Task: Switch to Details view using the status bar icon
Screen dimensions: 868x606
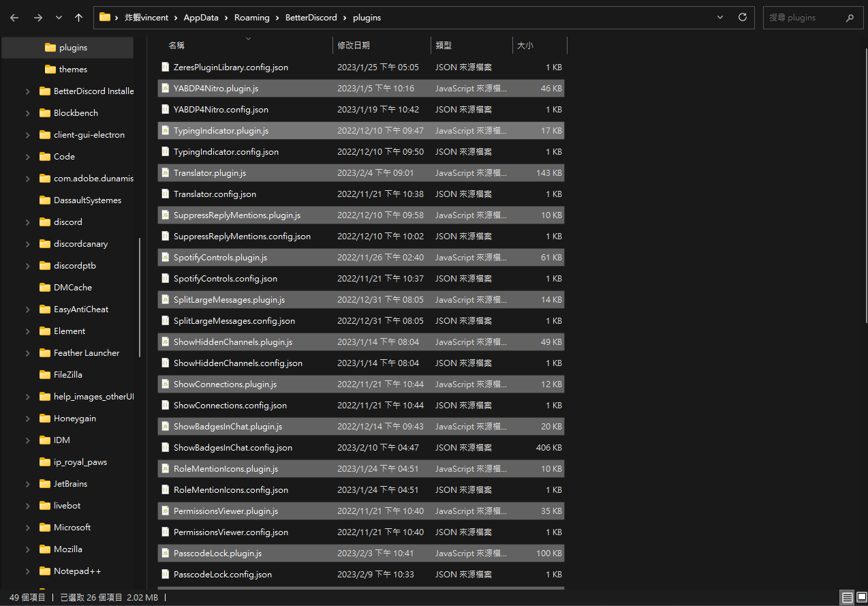Action: pyautogui.click(x=846, y=597)
